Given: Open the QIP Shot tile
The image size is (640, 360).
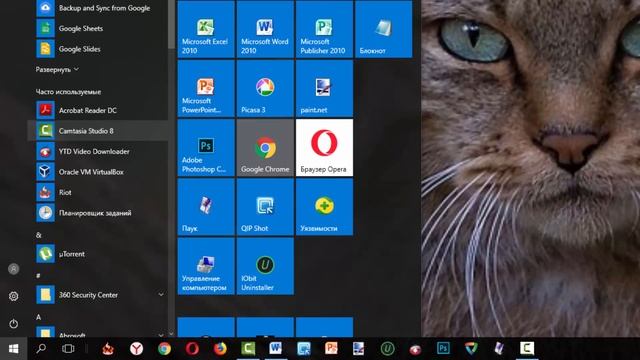Looking at the screenshot, I should (265, 207).
